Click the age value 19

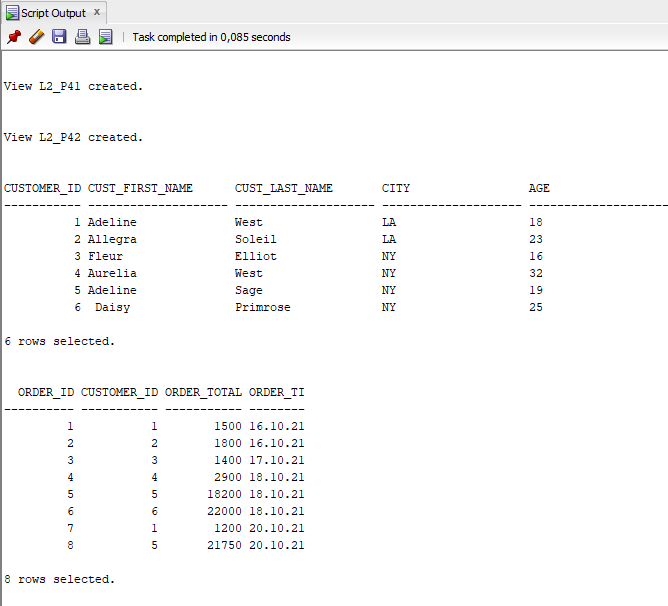point(536,291)
